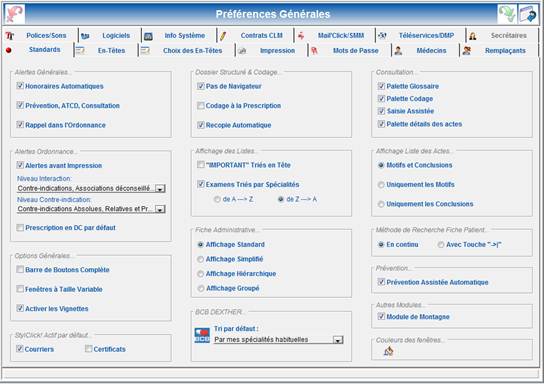
Task: Click the green arrow validate icon in title bar
Action: point(507,14)
